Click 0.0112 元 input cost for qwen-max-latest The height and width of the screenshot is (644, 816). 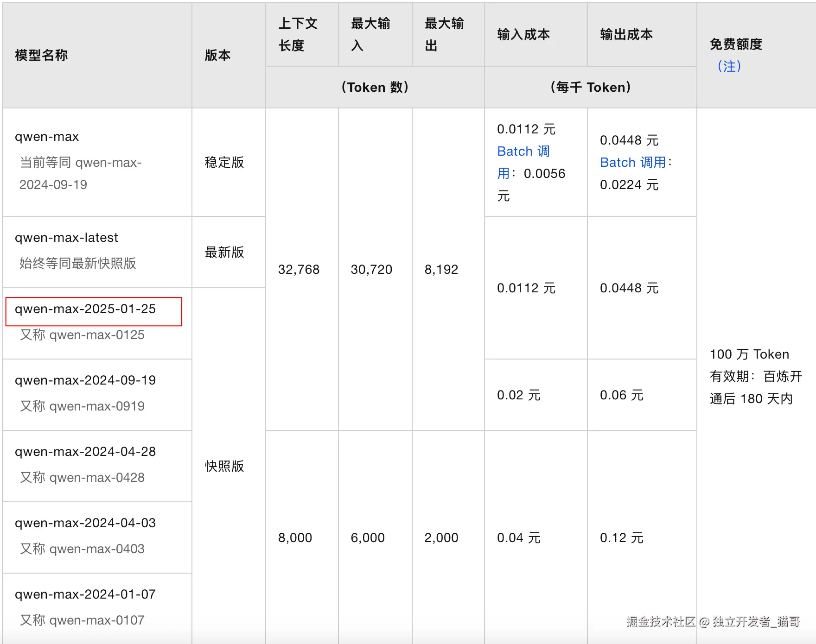tap(526, 288)
